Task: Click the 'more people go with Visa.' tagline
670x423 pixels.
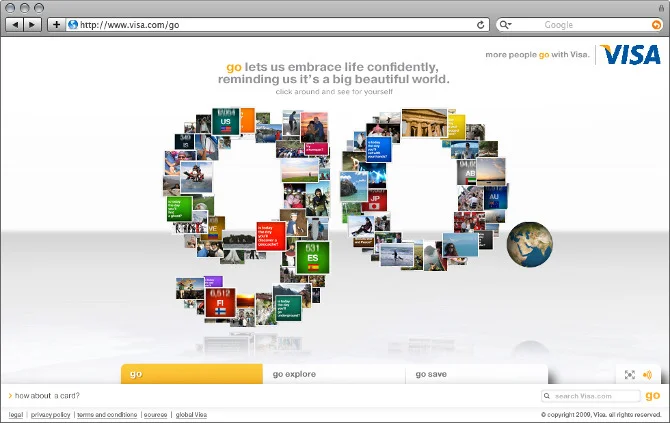Action: coord(537,55)
